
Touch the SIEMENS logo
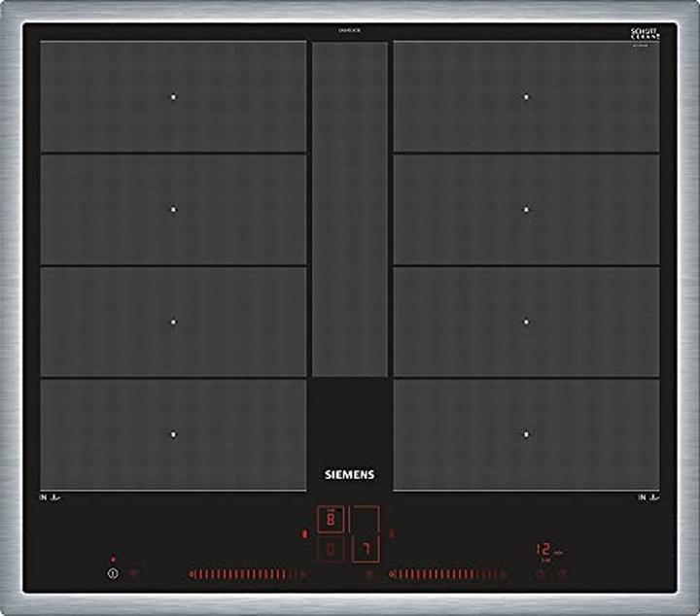click(348, 475)
